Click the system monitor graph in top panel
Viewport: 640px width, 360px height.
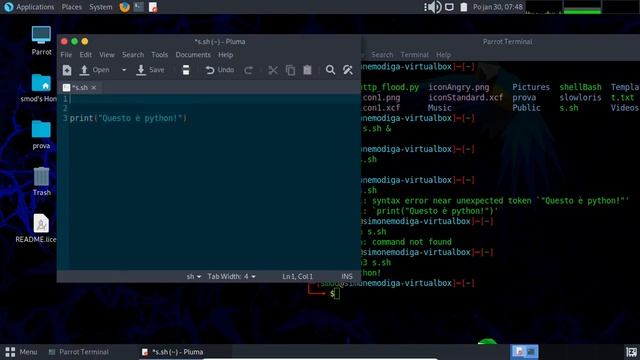point(582,7)
